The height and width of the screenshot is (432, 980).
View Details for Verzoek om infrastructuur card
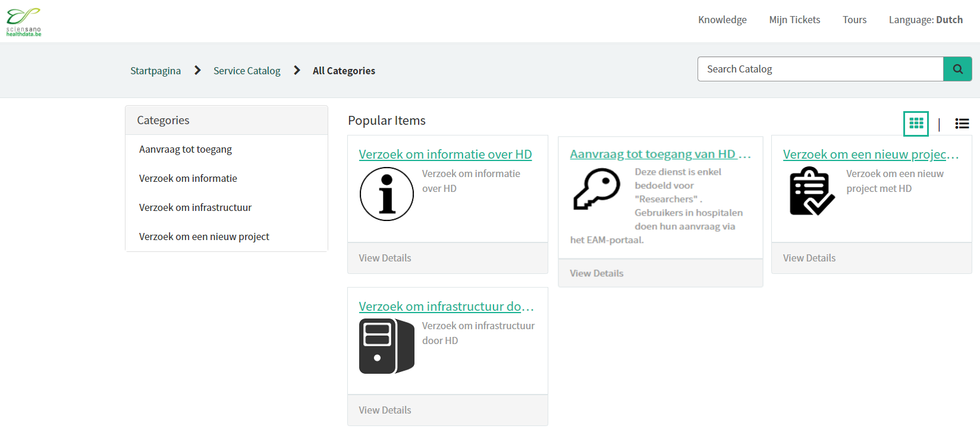pyautogui.click(x=385, y=410)
